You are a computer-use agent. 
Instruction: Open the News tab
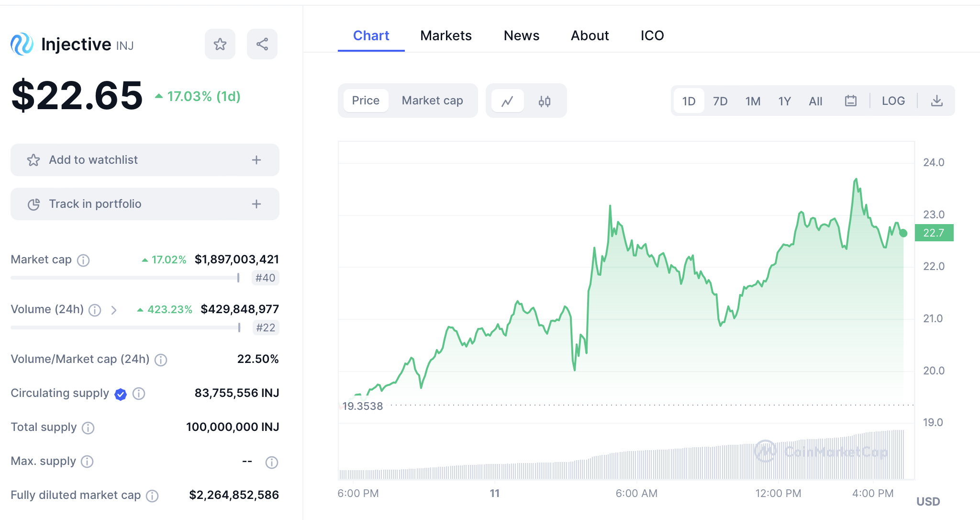click(x=521, y=35)
